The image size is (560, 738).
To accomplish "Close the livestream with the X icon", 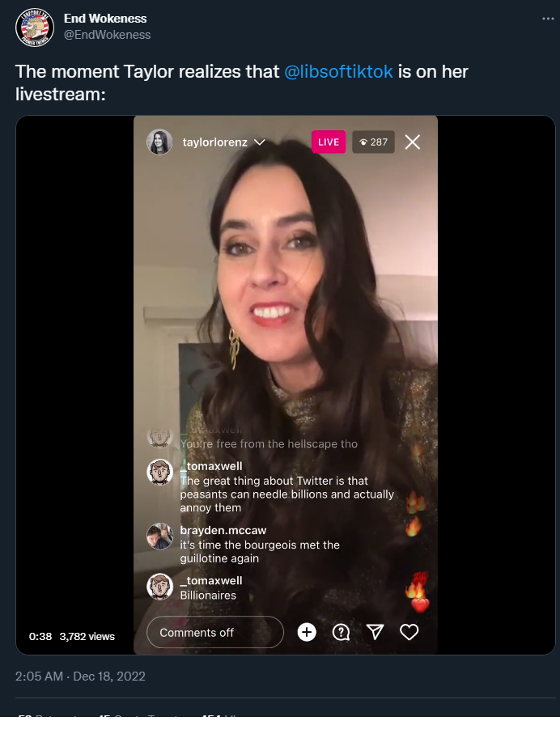I will (412, 142).
